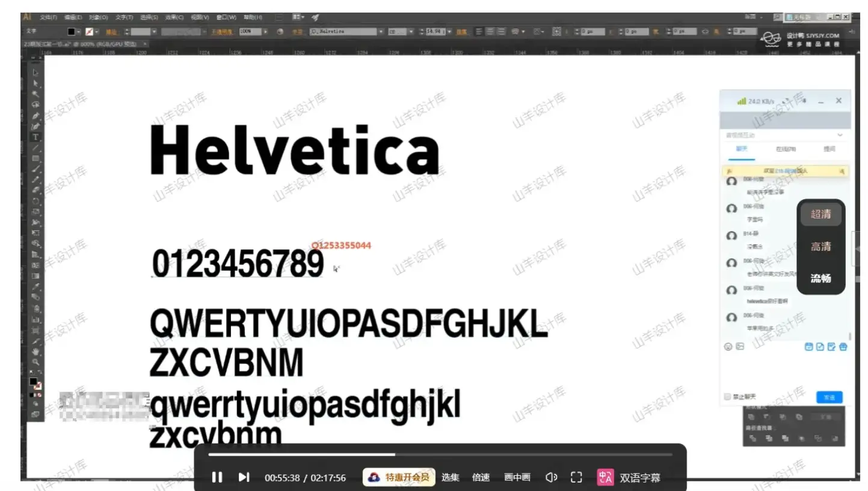Click the image upload icon in chat
The height and width of the screenshot is (491, 868).
(740, 347)
